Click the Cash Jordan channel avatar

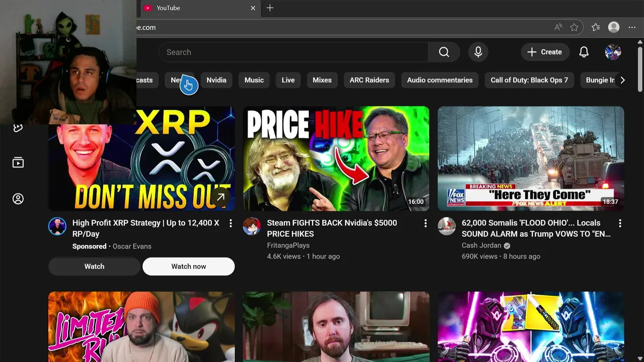[447, 226]
